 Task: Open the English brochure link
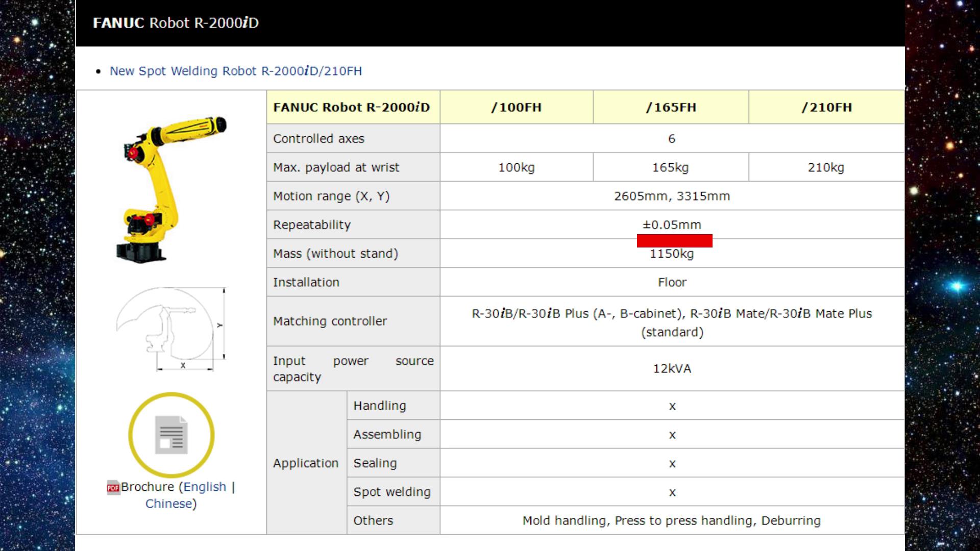(x=205, y=487)
